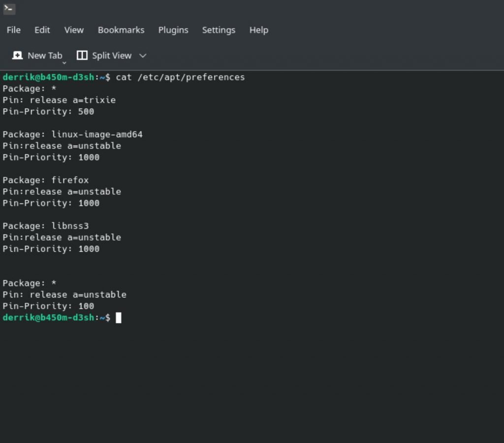Click the New Tab toolbar button
The image size is (504, 443).
click(38, 55)
